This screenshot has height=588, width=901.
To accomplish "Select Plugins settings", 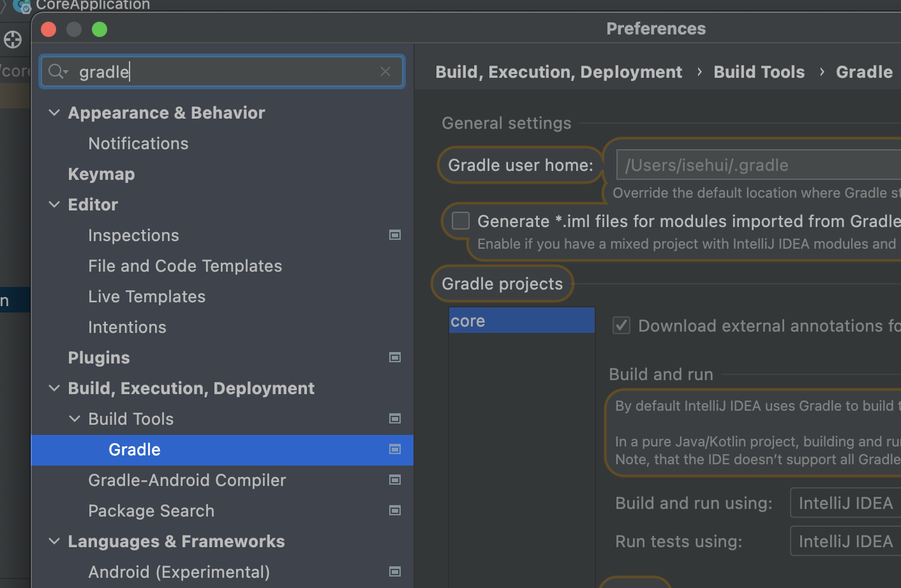I will [x=99, y=358].
